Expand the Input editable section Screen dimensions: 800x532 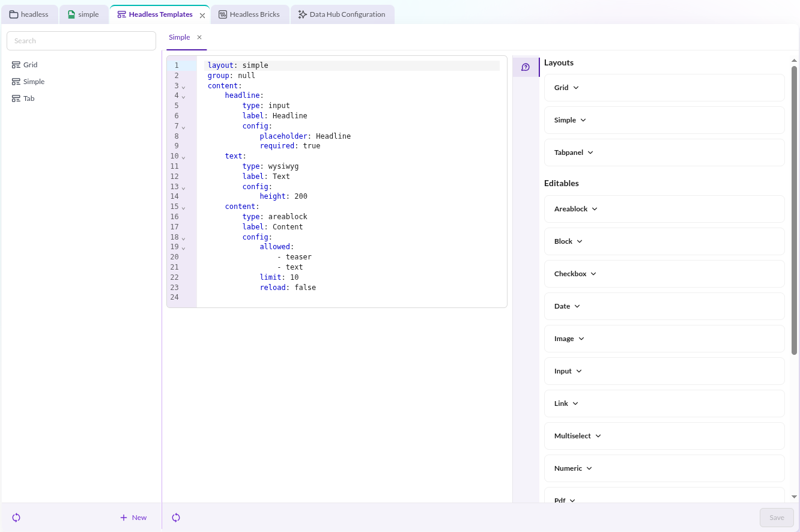664,371
